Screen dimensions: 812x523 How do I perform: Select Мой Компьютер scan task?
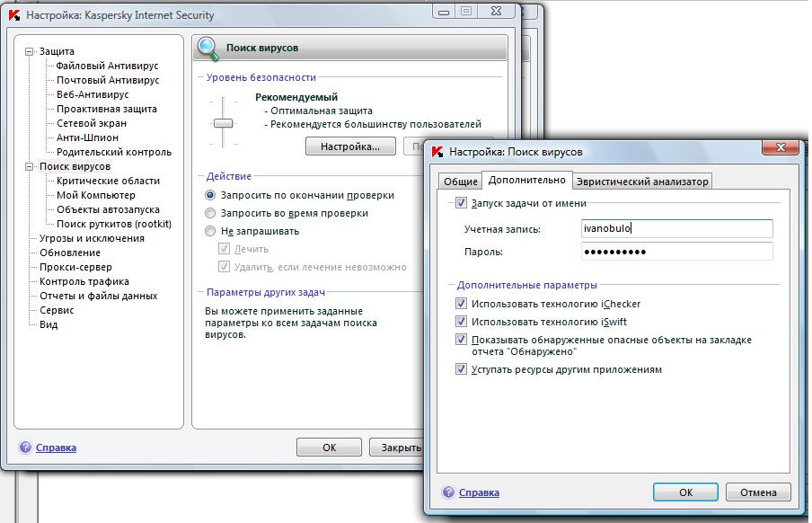(96, 195)
